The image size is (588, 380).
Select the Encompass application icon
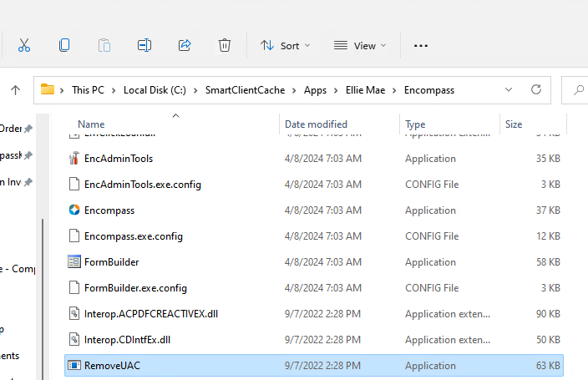[74, 210]
